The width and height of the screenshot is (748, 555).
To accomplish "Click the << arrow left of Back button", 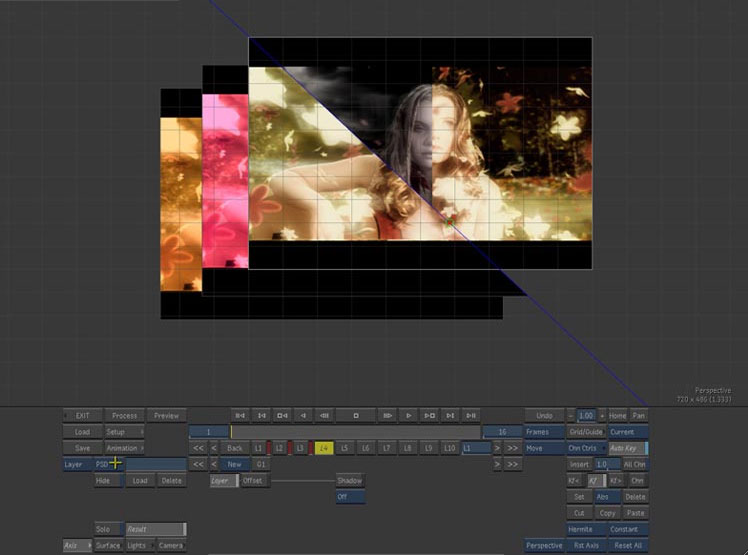I will (198, 448).
